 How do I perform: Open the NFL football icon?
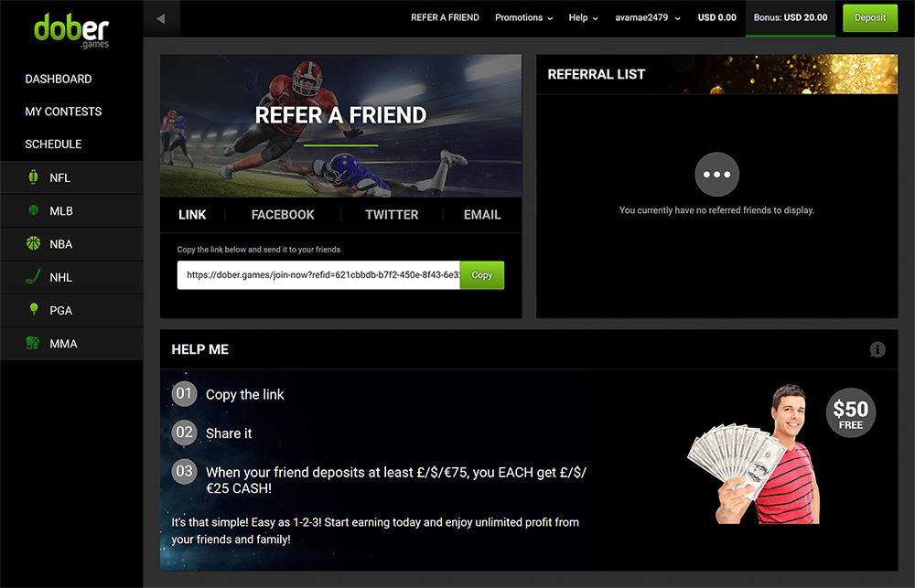pyautogui.click(x=33, y=177)
